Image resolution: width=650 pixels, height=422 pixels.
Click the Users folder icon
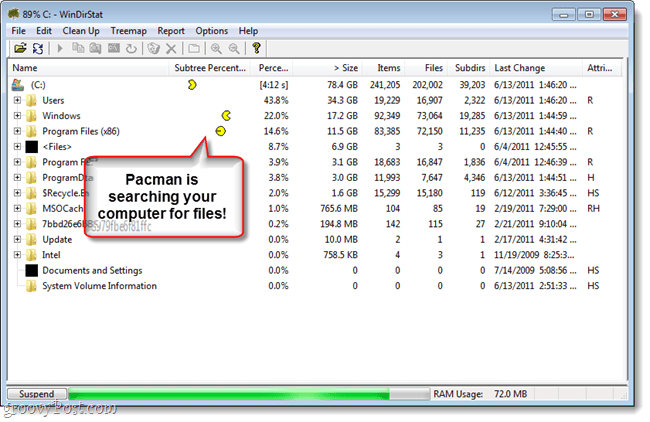[32, 100]
